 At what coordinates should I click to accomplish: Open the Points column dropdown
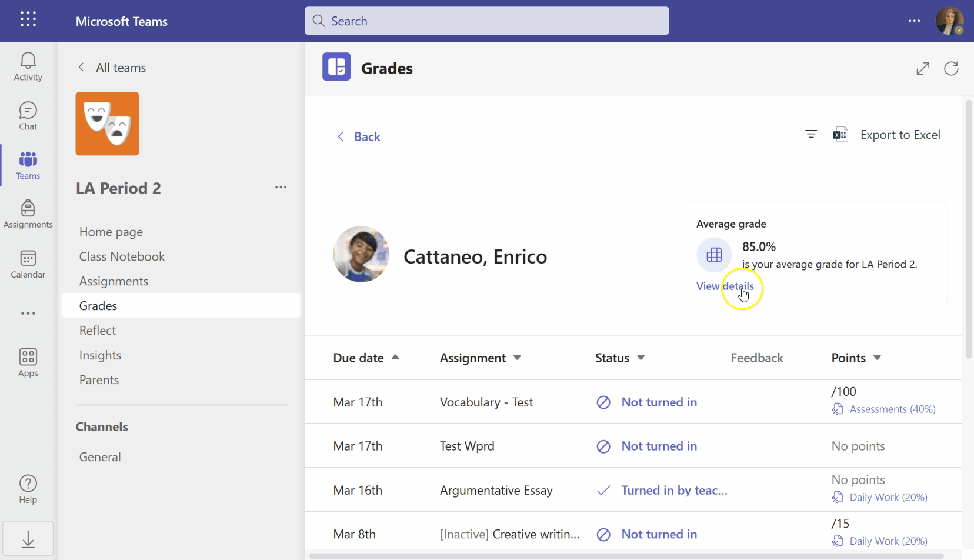[877, 358]
